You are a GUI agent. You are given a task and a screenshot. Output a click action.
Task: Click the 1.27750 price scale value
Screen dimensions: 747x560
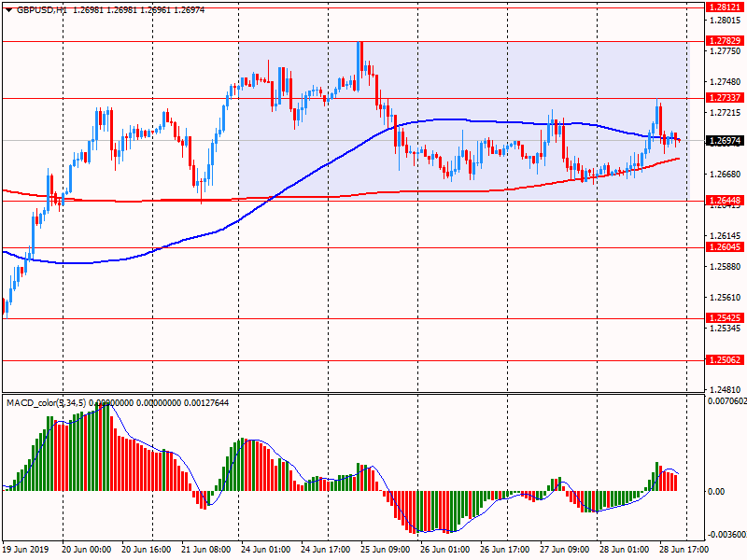726,51
